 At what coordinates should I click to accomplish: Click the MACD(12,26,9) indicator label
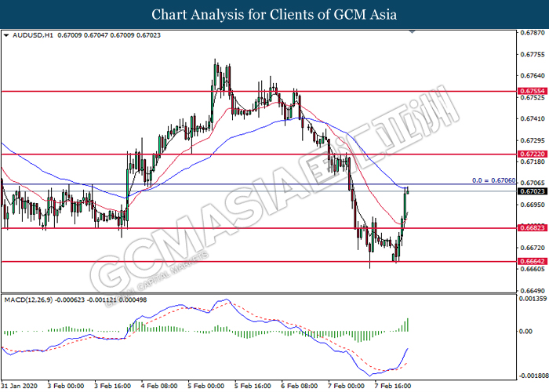[x=28, y=300]
